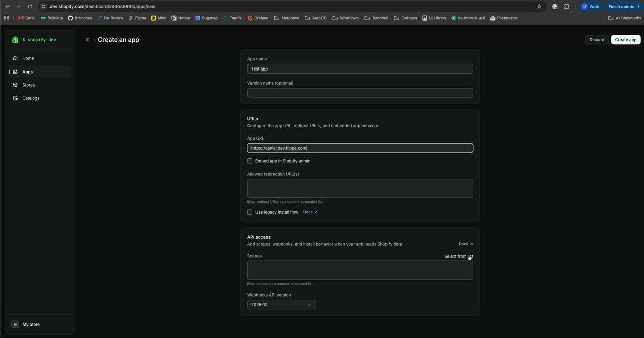Click the Scopes text area
The image size is (644, 338).
coord(360,271)
